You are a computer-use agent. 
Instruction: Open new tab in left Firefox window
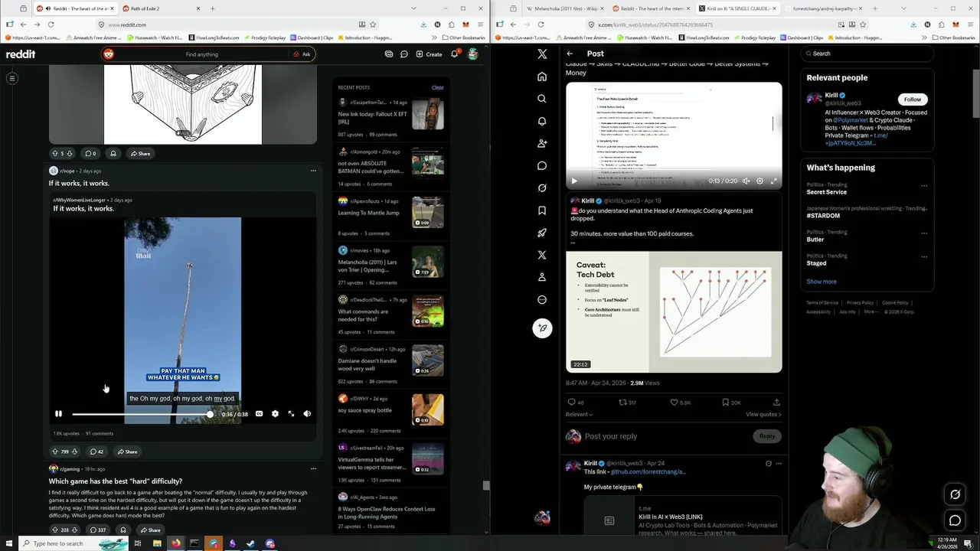tap(212, 8)
